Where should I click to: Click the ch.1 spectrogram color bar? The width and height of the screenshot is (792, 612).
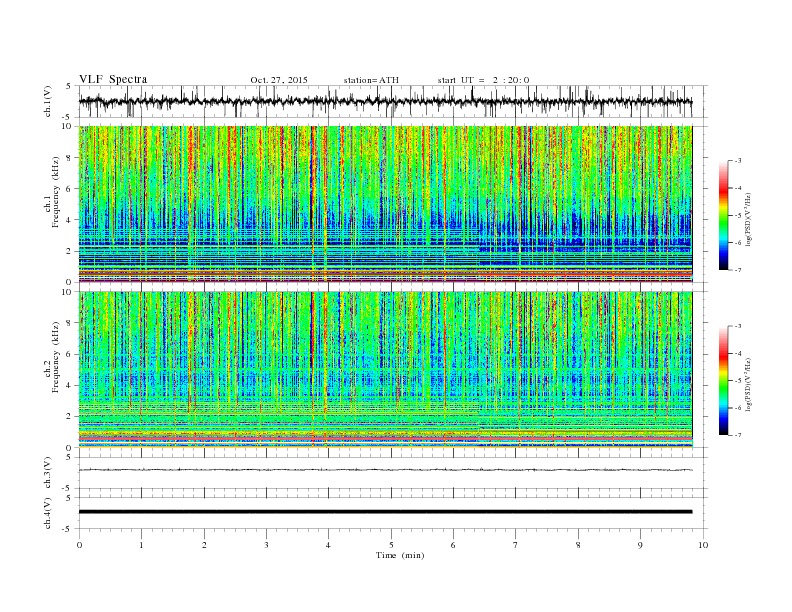point(723,215)
